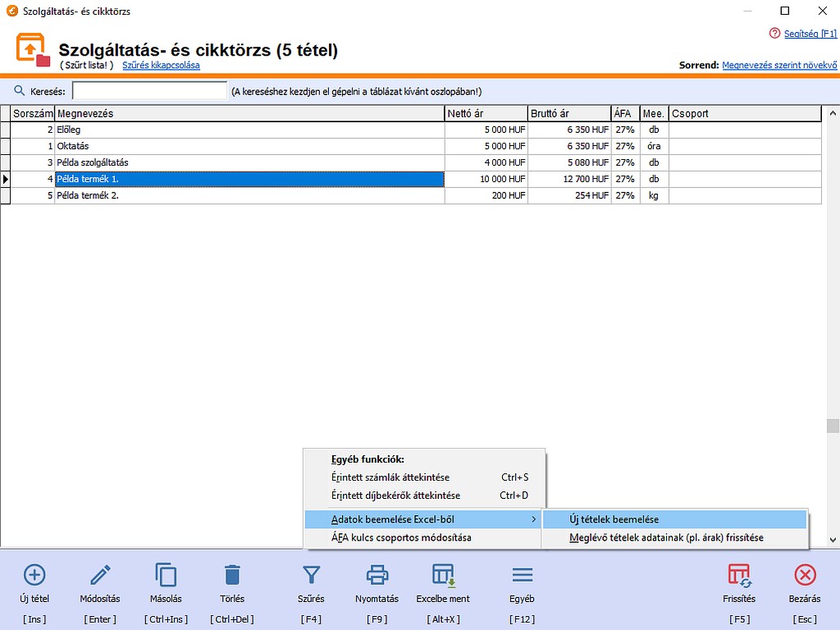Screen dimensions: 840x630
Task: Select Új tételek beemelése submenu entry
Action: pyautogui.click(x=614, y=519)
